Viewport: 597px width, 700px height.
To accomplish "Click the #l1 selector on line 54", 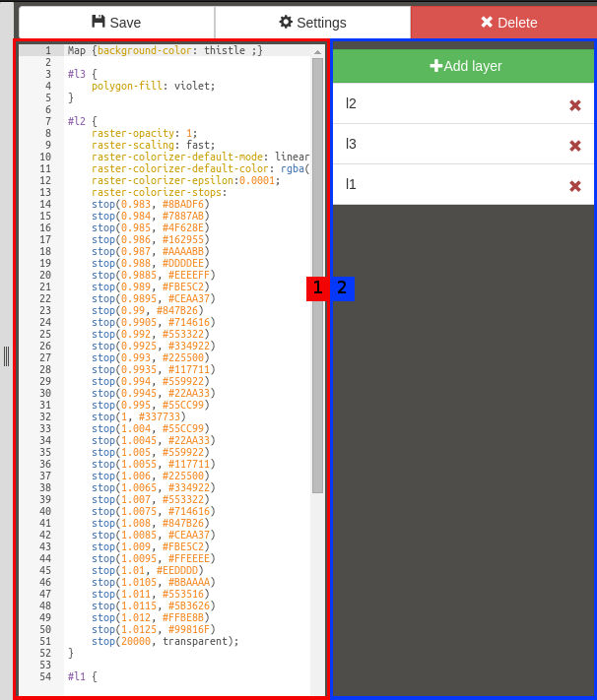I will tap(79, 676).
